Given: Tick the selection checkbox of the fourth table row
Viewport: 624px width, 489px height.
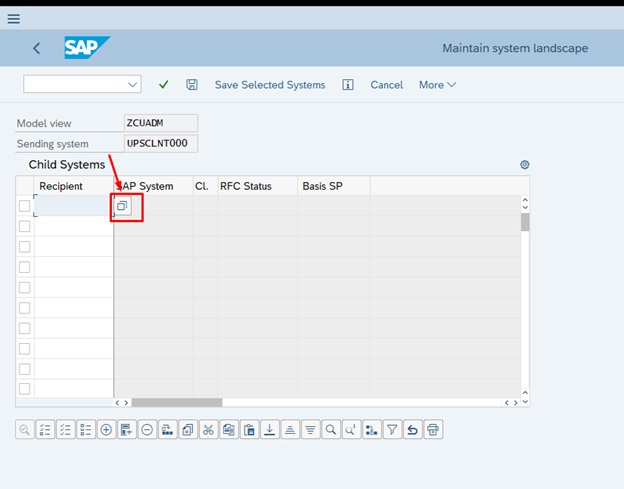Looking at the screenshot, I should coord(25,267).
